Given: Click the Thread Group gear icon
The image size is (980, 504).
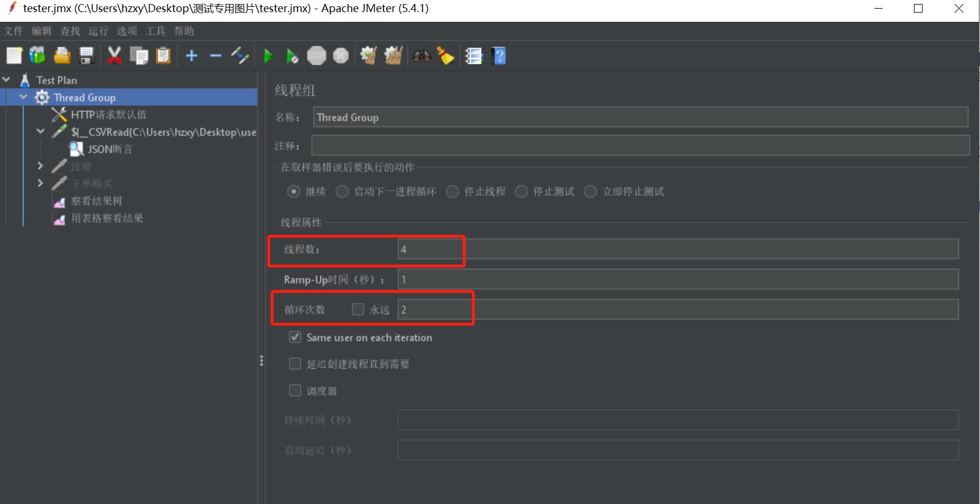Looking at the screenshot, I should click(42, 97).
